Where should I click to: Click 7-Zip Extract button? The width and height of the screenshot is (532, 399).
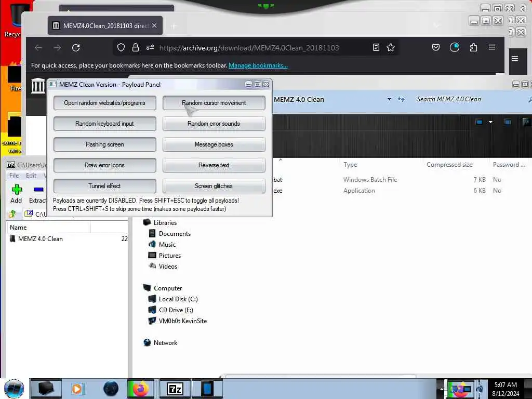point(37,194)
